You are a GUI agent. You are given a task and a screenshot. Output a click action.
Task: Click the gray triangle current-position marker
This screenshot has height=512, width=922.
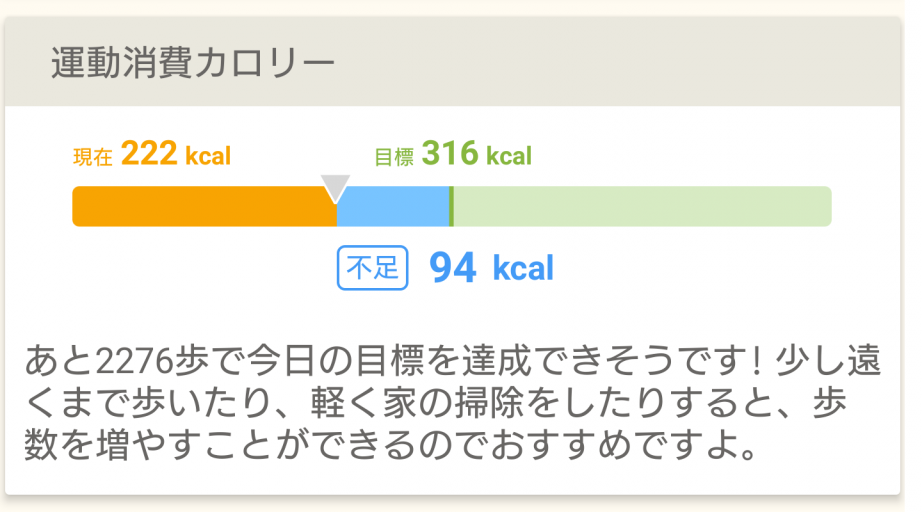[335, 187]
